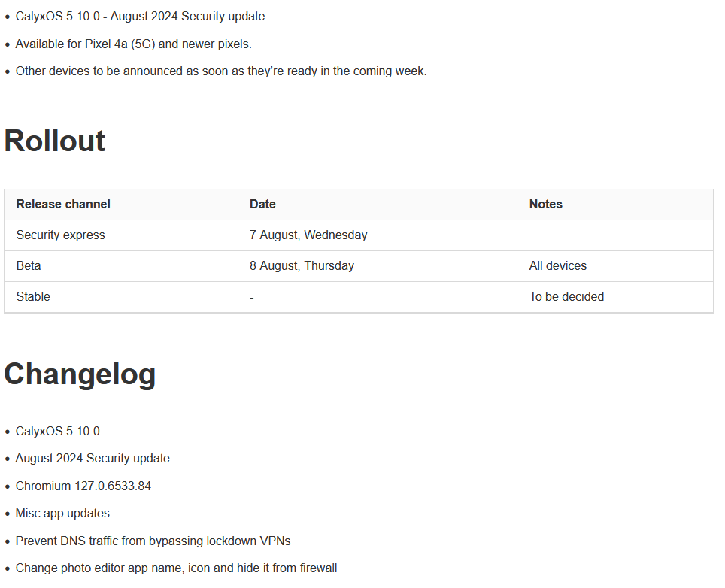Select the Pixel 4a (5G) availability line

click(x=133, y=44)
